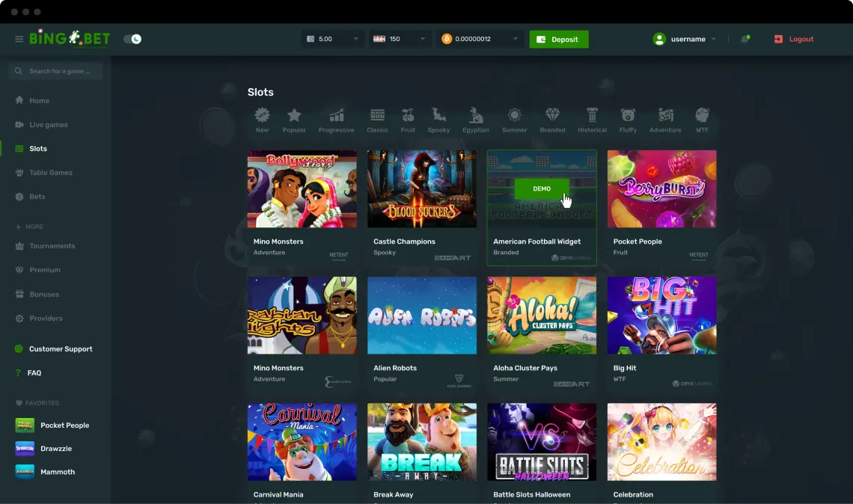
Task: Filter slots by New category
Action: click(x=262, y=120)
